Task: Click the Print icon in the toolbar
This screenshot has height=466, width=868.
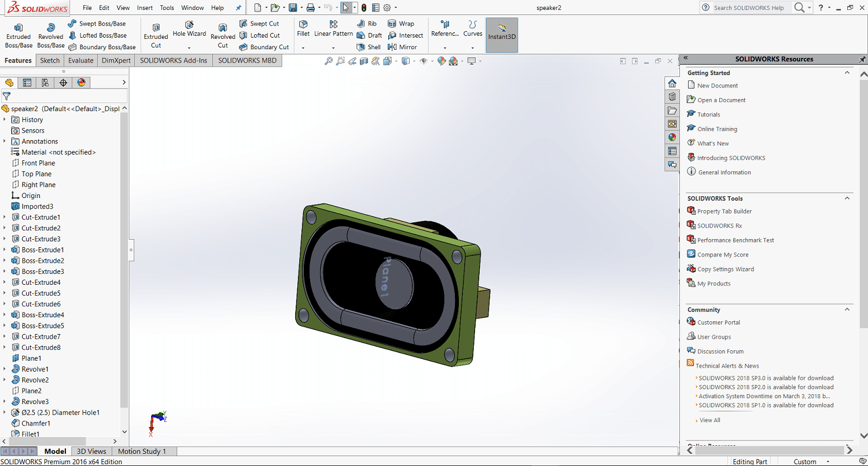Action: click(x=311, y=8)
